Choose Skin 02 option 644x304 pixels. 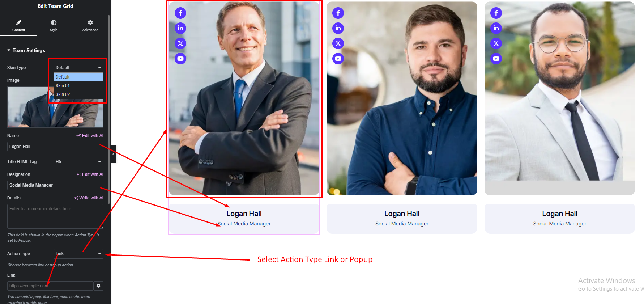point(78,94)
